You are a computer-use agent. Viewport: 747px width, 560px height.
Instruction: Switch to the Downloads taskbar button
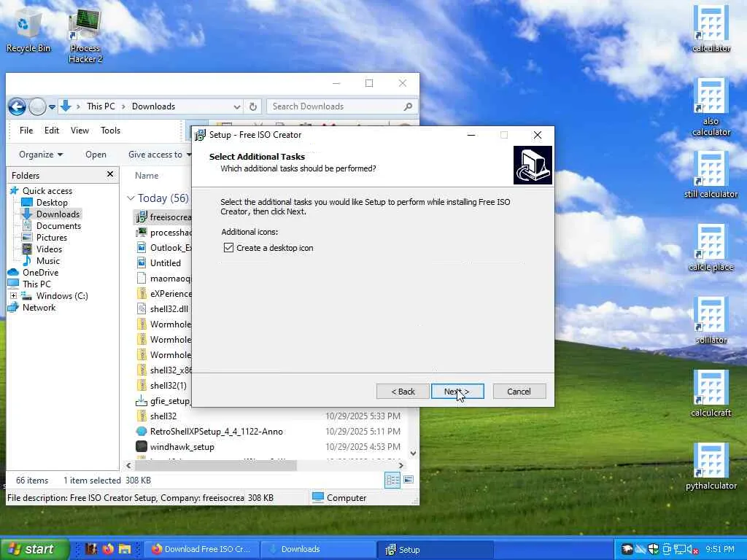point(318,549)
